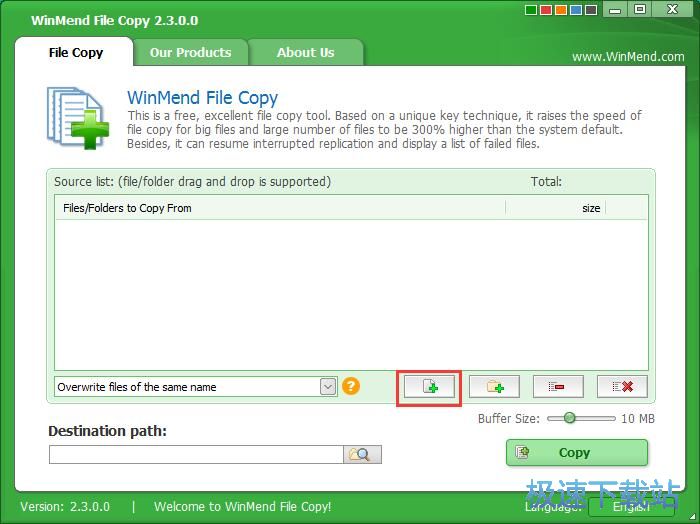Viewport: 700px width, 524px height.
Task: Click the Version: 2.3.0.0 status text
Action: click(x=65, y=507)
